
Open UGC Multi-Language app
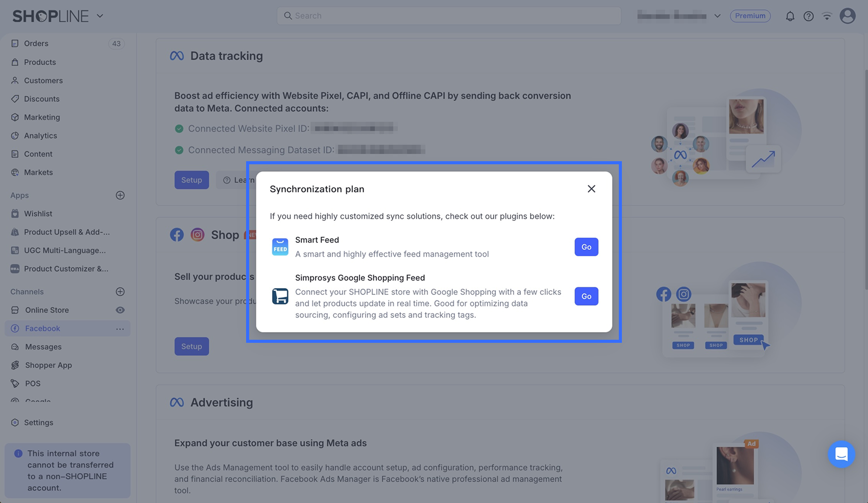[x=65, y=250]
